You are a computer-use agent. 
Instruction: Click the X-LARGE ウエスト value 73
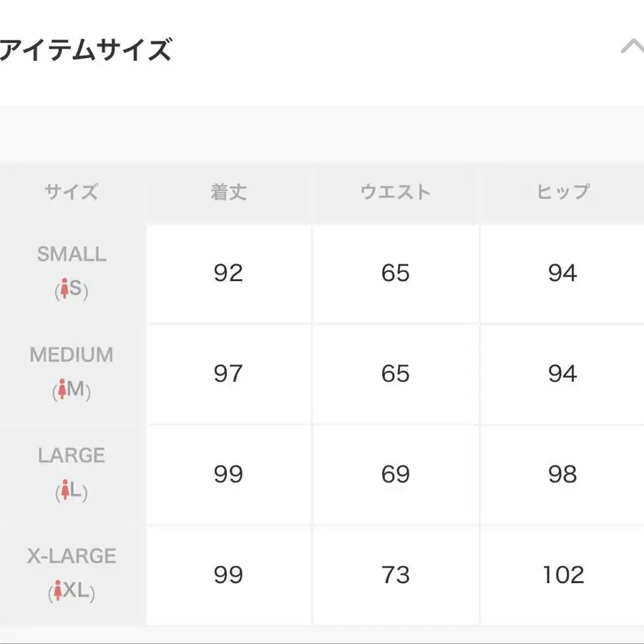point(396,575)
